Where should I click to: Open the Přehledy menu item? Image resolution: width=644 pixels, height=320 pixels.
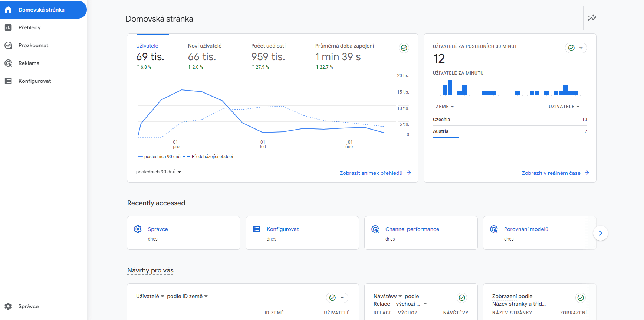coord(43,27)
